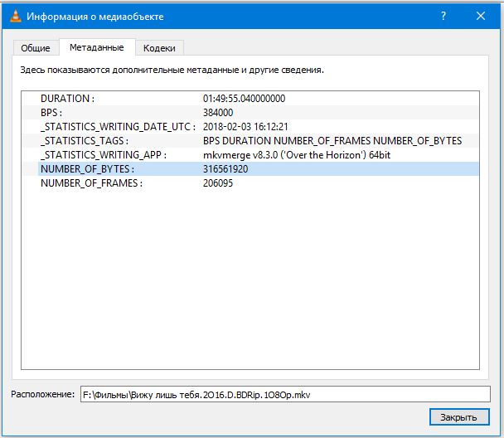
Task: Select the Метаданные tab
Action: point(97,48)
